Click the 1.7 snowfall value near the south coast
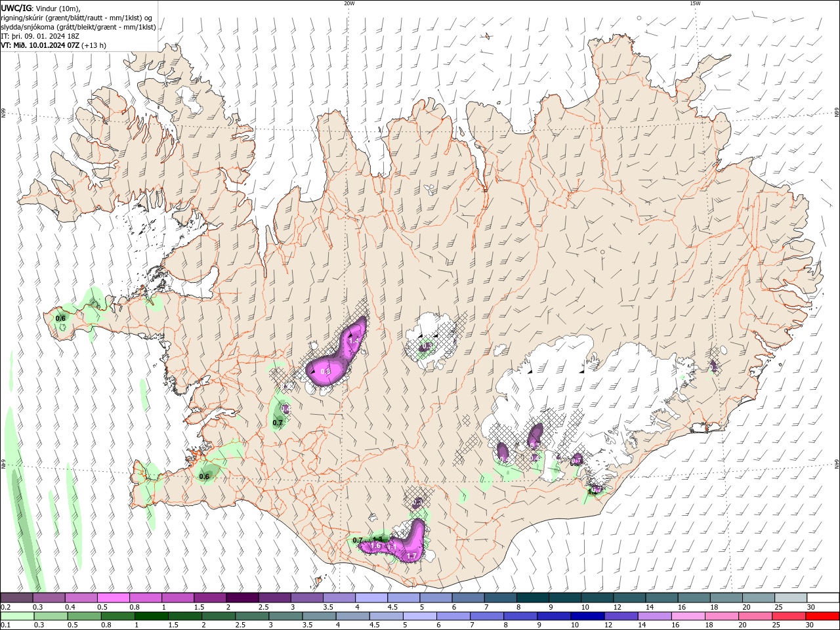 tap(411, 556)
